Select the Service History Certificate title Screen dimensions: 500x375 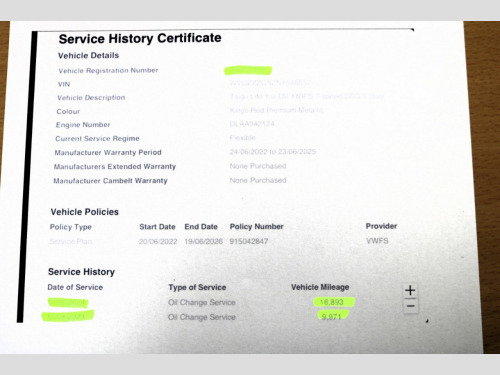point(140,38)
